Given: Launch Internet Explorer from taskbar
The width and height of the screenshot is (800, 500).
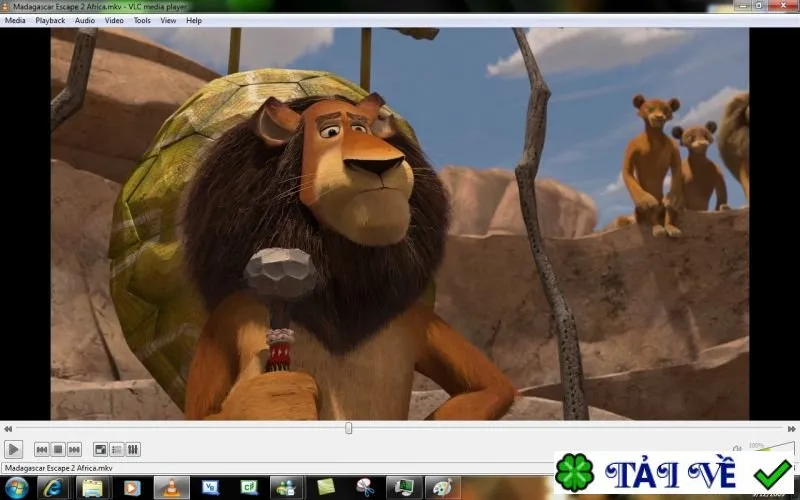Looking at the screenshot, I should [53, 488].
